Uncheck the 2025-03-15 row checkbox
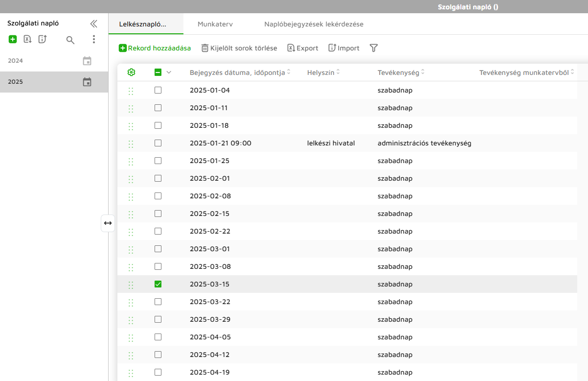Viewport: 588px width, 381px height. pos(158,284)
